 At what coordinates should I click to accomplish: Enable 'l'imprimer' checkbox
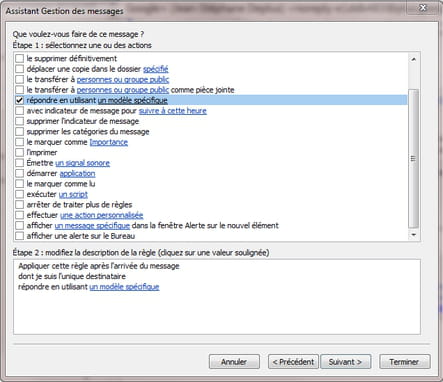tap(19, 152)
